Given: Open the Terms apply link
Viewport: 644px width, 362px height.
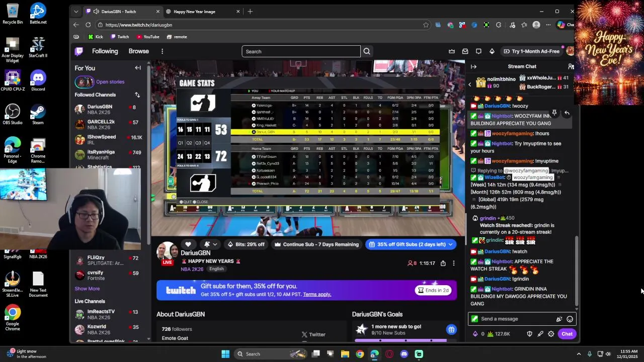Looking at the screenshot, I should [317, 294].
